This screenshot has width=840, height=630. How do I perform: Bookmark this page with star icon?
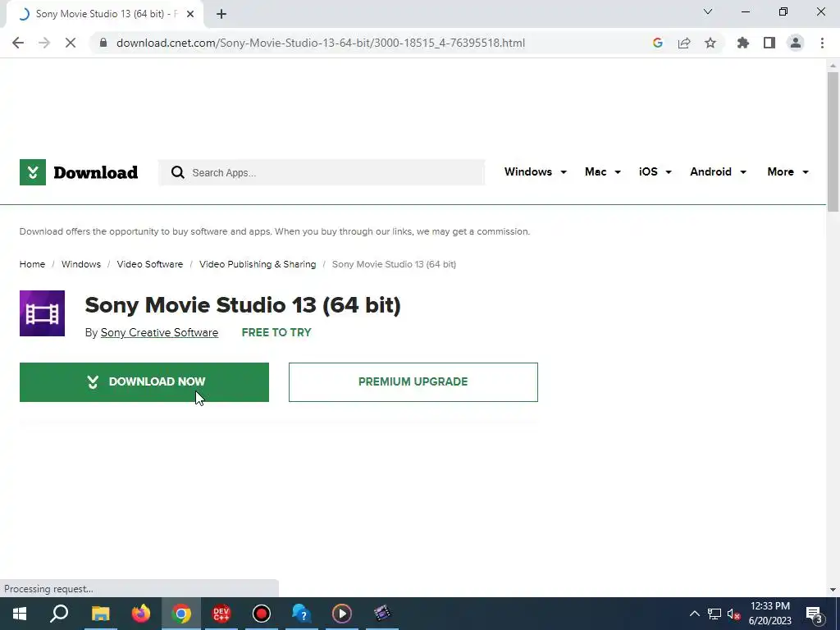[710, 43]
